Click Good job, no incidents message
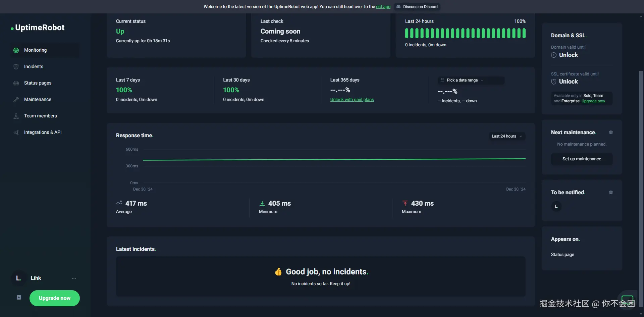The height and width of the screenshot is (317, 644). coord(327,272)
